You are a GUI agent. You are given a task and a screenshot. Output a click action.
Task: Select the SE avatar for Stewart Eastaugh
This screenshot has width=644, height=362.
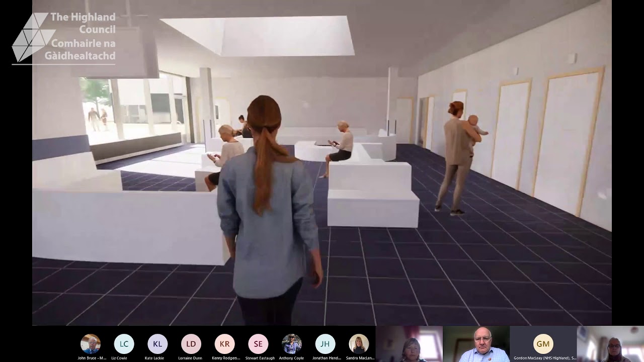click(x=258, y=344)
